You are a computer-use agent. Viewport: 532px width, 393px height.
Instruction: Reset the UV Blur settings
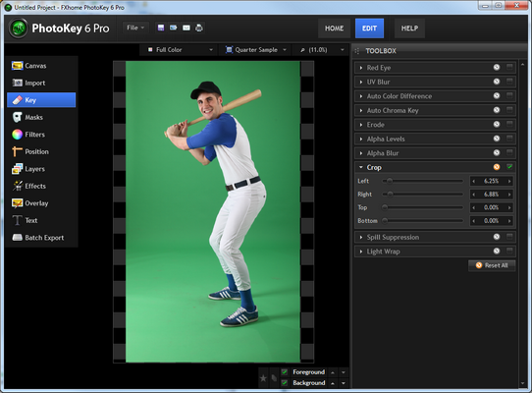(x=497, y=82)
